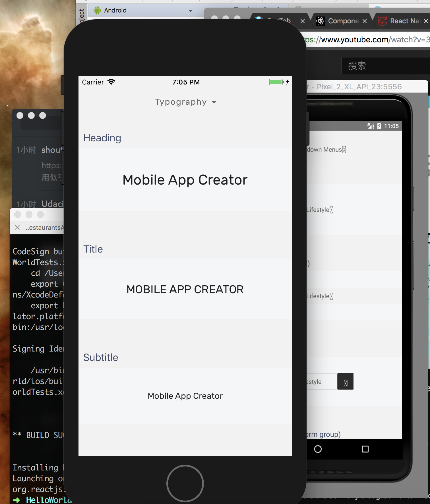Click the wifi icon in iOS status bar
This screenshot has width=430, height=504.
[x=111, y=82]
